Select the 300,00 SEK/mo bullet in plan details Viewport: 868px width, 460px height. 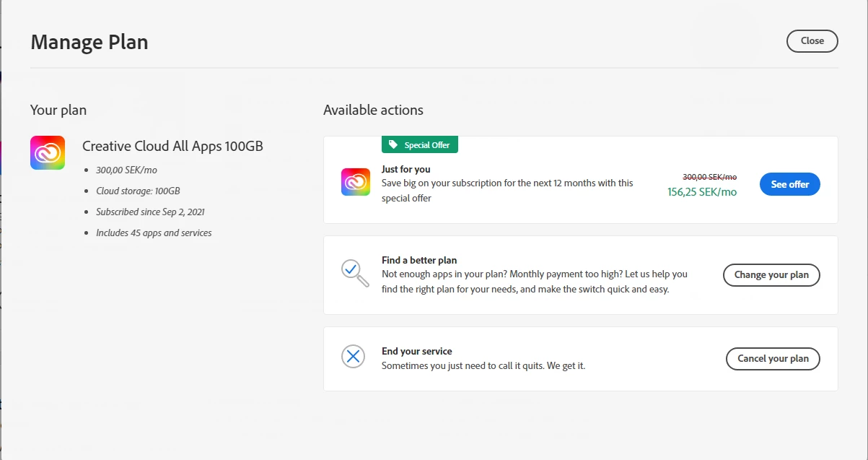point(126,170)
